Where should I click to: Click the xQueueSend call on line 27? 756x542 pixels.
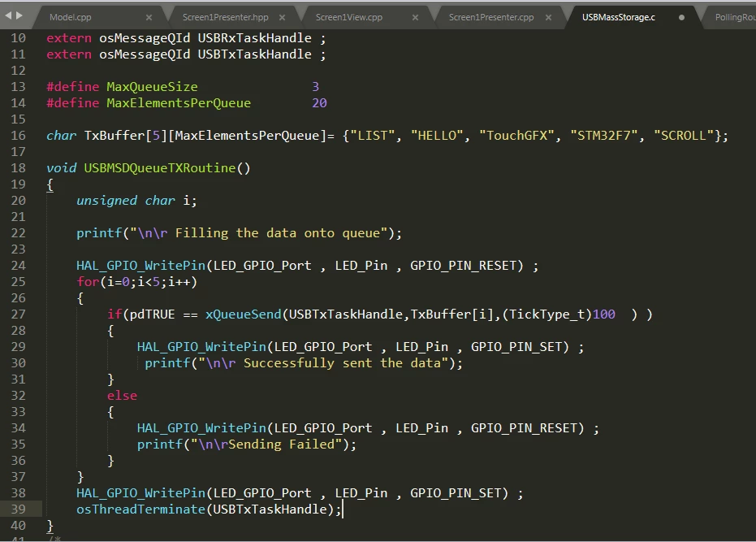243,314
